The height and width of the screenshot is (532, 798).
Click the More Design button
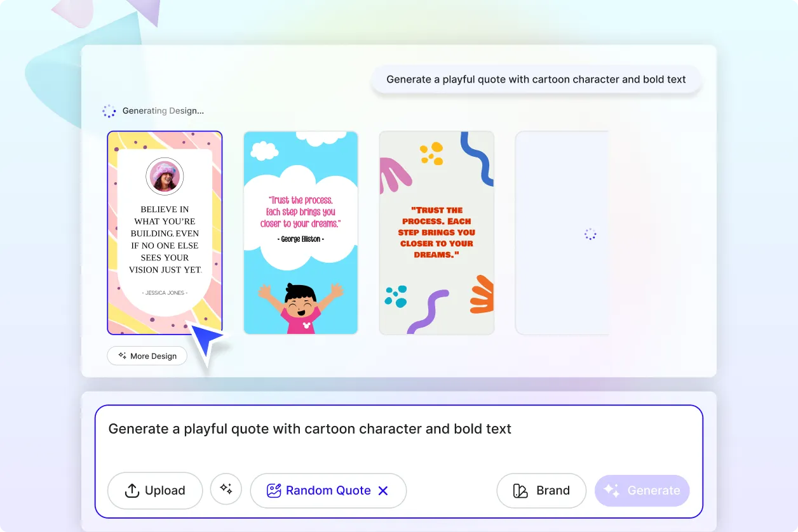pos(147,356)
